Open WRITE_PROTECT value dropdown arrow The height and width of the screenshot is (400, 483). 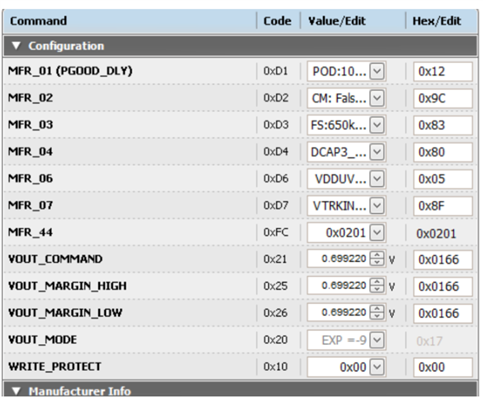point(377,367)
